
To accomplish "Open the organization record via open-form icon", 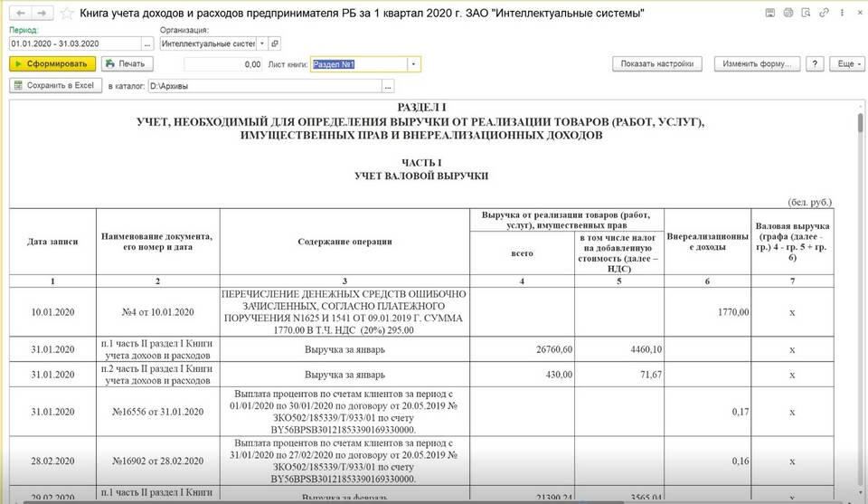I will point(275,43).
